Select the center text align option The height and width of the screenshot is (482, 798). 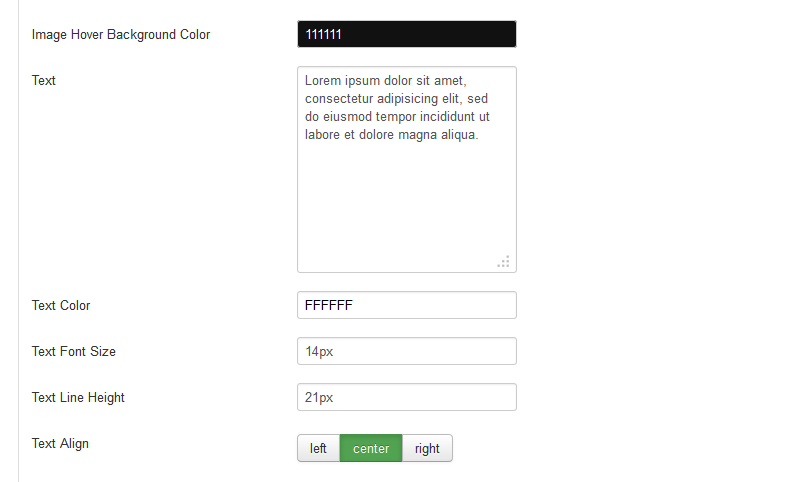pos(371,448)
